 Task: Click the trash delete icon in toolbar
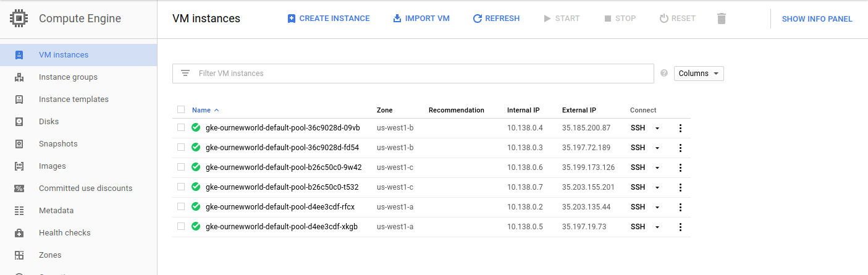point(722,19)
